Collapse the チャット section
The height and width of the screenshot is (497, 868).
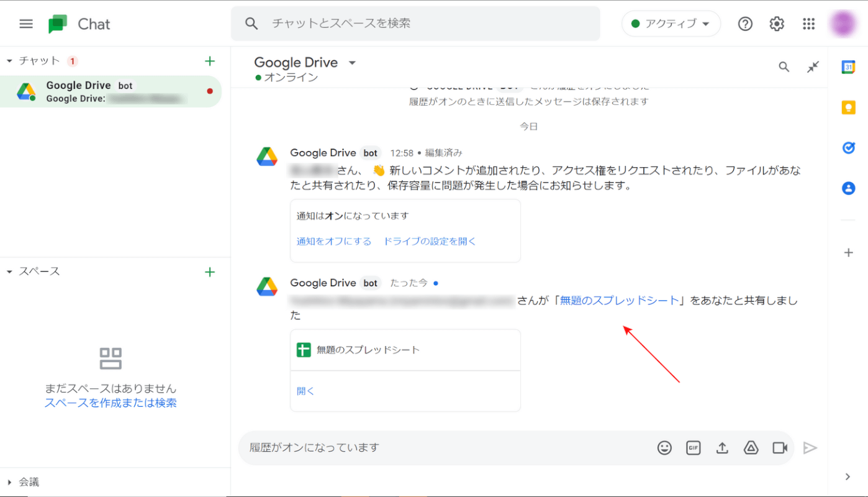9,61
